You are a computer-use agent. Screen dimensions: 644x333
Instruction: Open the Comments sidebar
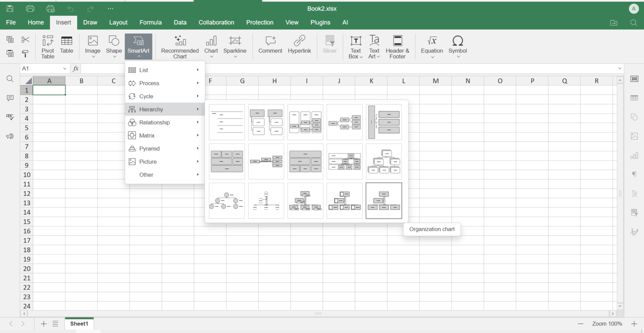[10, 98]
